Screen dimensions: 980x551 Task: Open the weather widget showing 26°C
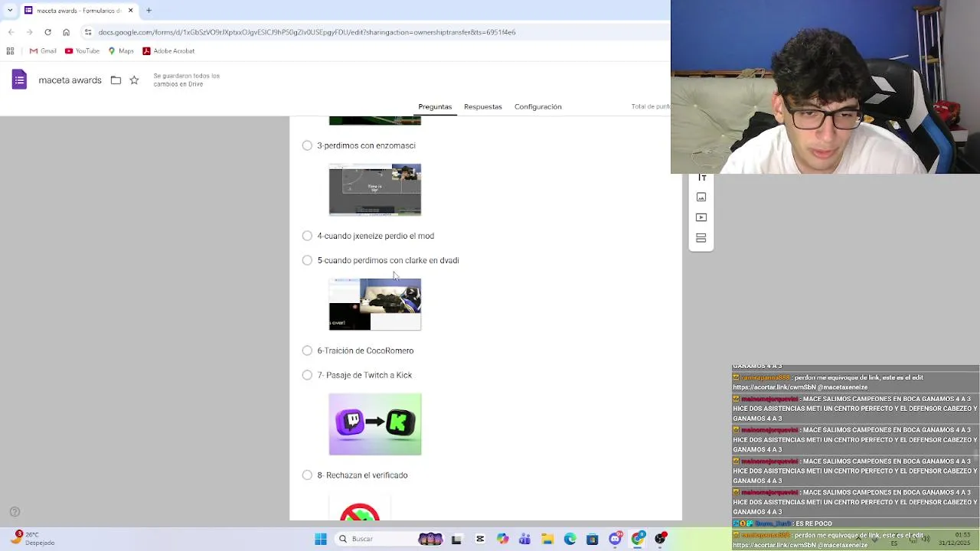[32, 539]
